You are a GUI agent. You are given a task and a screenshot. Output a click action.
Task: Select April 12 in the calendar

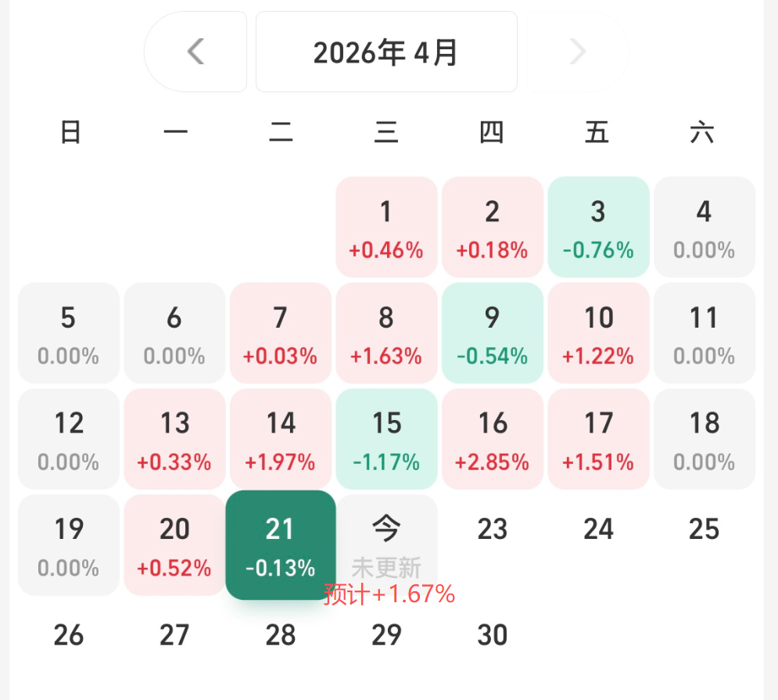[69, 439]
